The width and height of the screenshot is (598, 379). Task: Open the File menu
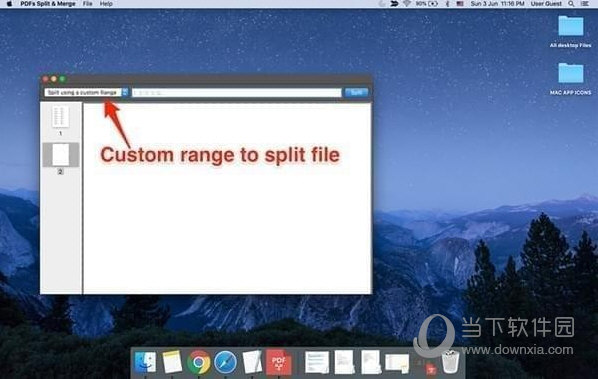point(88,4)
